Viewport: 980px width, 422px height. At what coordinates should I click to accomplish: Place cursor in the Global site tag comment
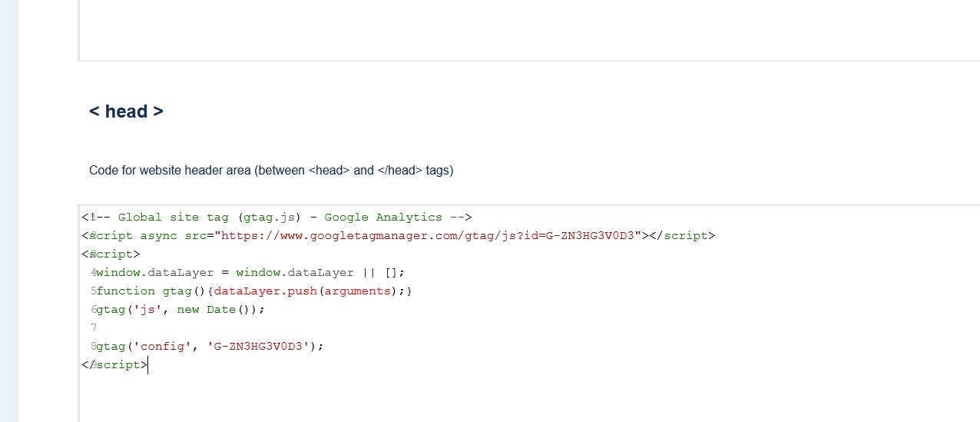[x=276, y=218]
